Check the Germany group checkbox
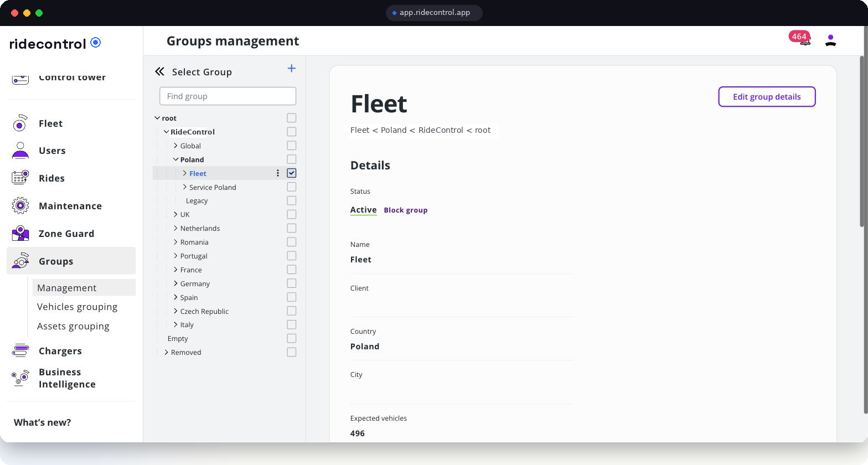 [292, 283]
